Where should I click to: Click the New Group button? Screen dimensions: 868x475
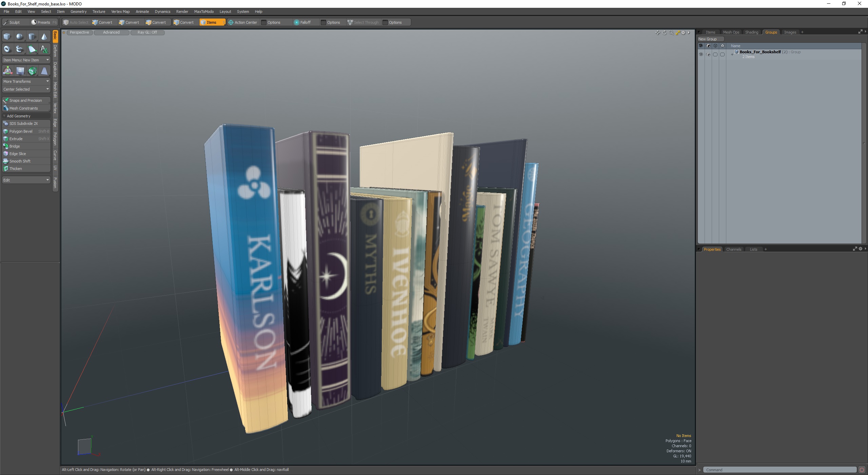pyautogui.click(x=710, y=39)
